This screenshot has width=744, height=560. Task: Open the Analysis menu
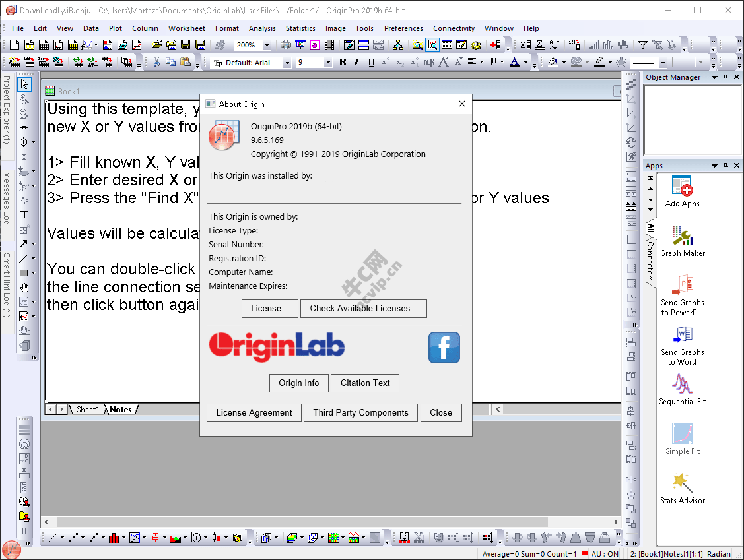coord(262,28)
